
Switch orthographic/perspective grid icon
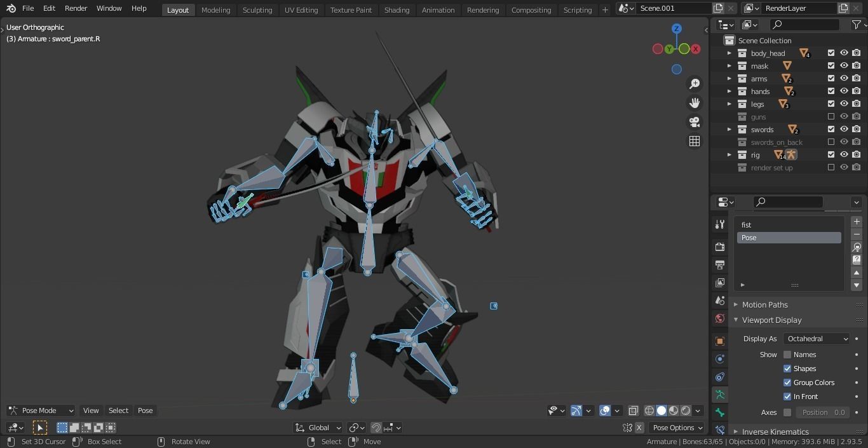pyautogui.click(x=695, y=141)
